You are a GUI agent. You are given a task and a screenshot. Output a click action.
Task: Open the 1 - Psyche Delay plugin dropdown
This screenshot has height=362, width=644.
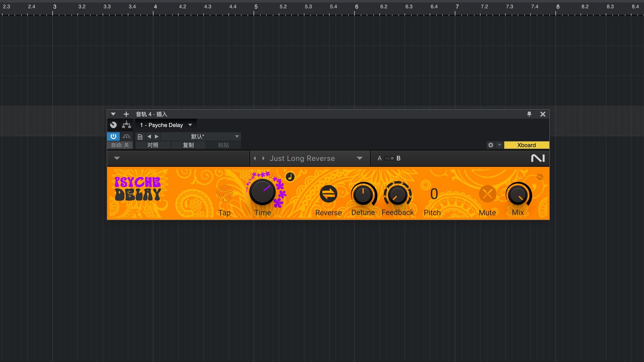[x=166, y=125]
